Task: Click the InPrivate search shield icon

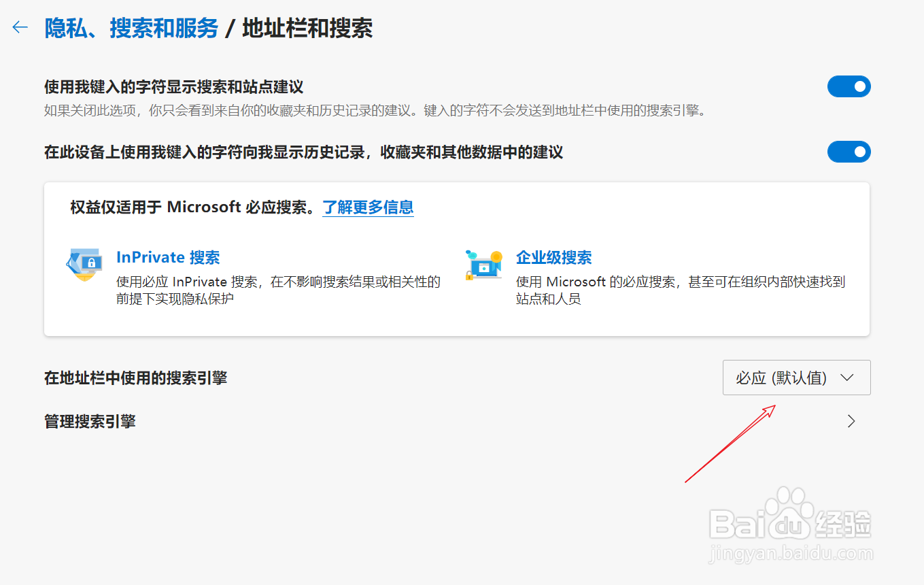Action: [x=84, y=265]
